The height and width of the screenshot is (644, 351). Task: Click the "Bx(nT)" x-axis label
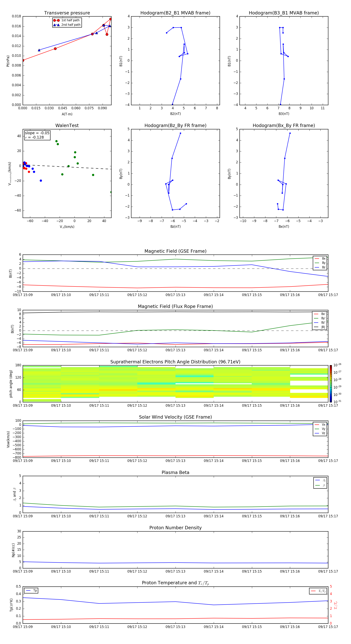point(284,227)
